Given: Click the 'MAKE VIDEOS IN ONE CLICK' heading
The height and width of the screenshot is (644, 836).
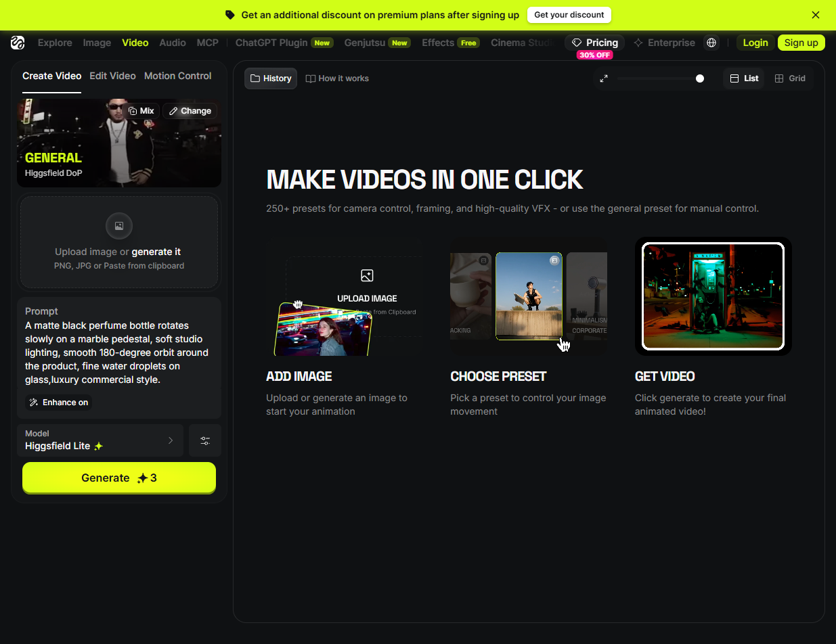Looking at the screenshot, I should (424, 180).
